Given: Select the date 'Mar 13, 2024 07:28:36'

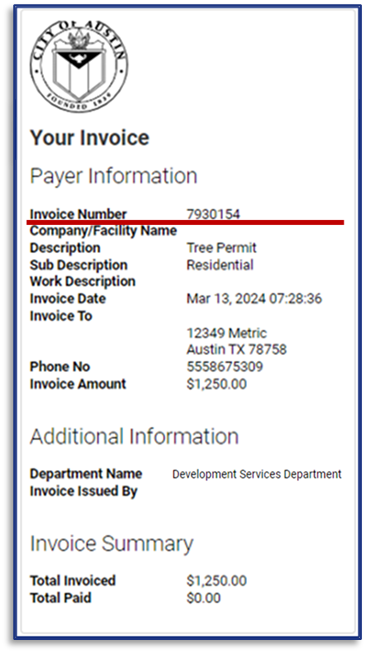Looking at the screenshot, I should coord(254,299).
